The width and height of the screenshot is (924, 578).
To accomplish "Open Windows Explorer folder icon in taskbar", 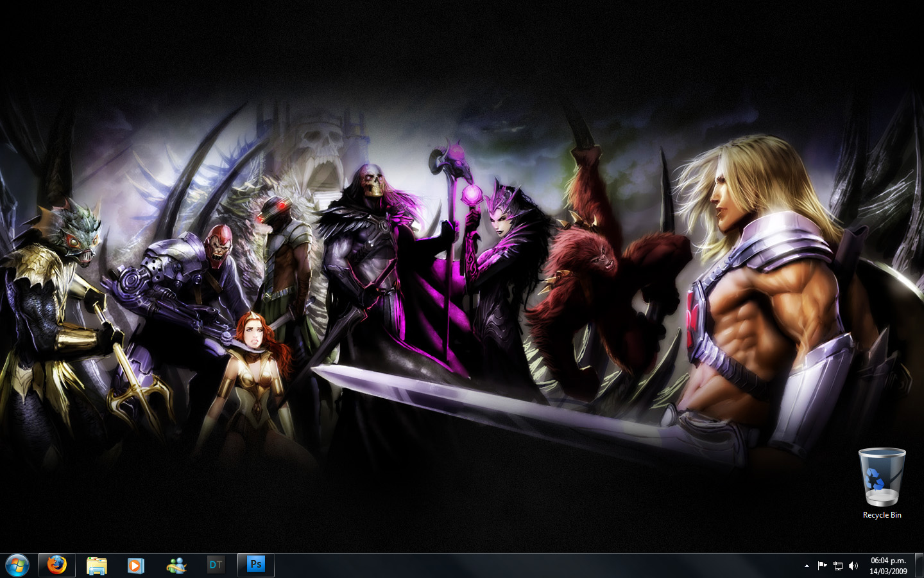I will 97,565.
